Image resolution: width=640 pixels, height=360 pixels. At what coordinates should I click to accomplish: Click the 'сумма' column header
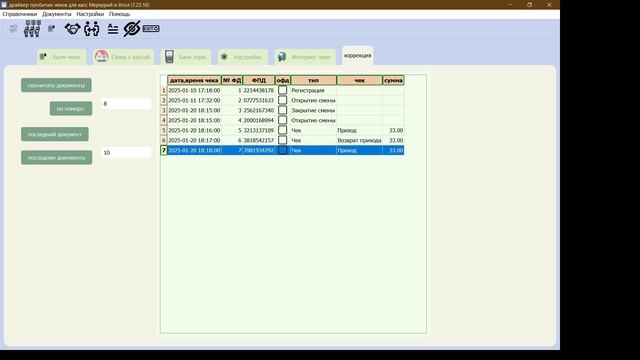(393, 80)
